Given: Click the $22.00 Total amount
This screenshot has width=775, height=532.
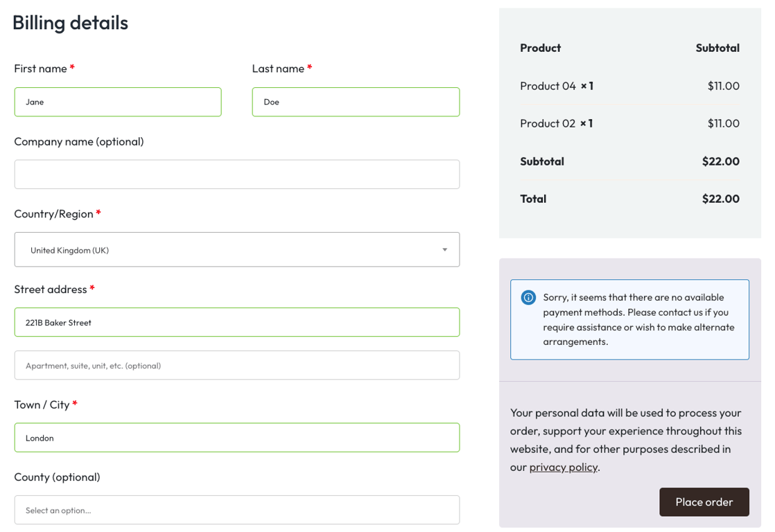Looking at the screenshot, I should (x=721, y=199).
